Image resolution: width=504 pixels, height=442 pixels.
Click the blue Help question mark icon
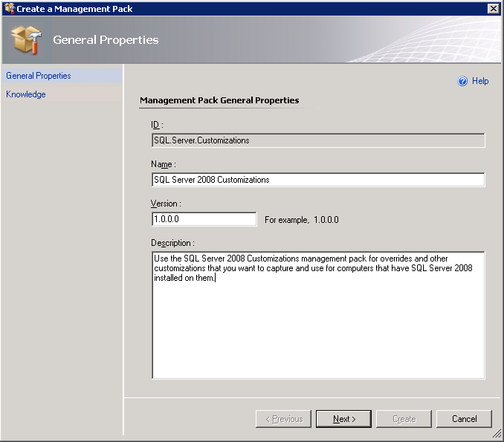pos(462,81)
